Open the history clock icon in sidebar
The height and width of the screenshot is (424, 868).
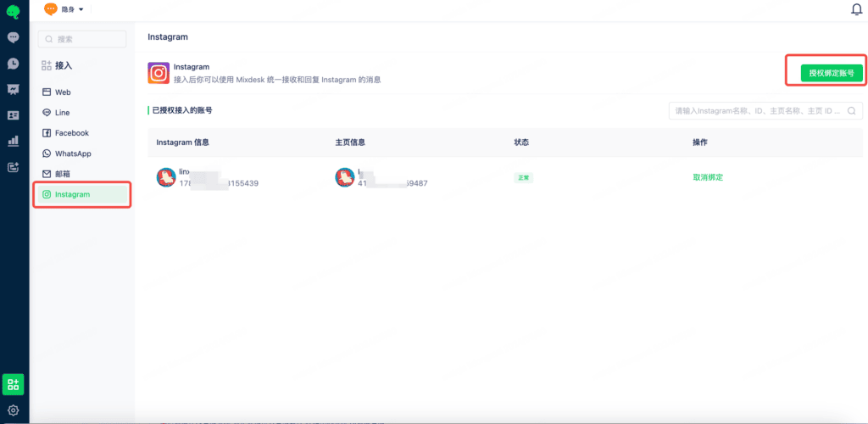(14, 64)
